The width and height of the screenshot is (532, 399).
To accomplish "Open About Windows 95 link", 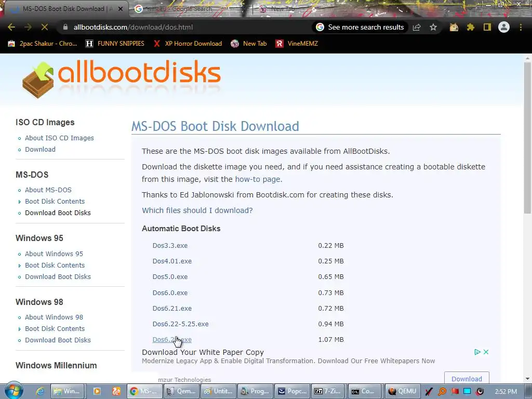I will [54, 254].
